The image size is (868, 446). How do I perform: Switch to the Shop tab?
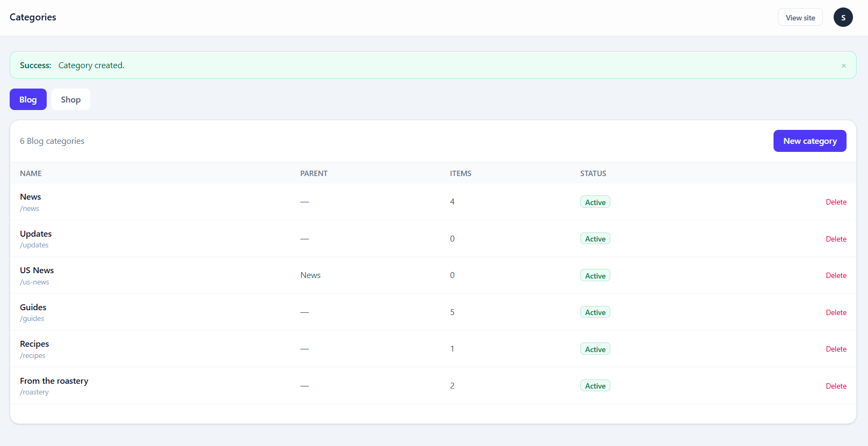pos(71,99)
